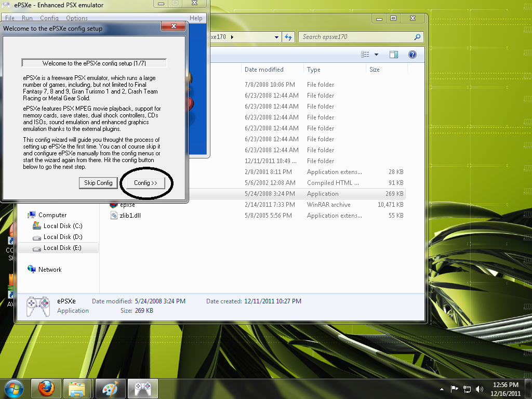Open the Windows Start button
The height and width of the screenshot is (399, 532).
(x=14, y=389)
